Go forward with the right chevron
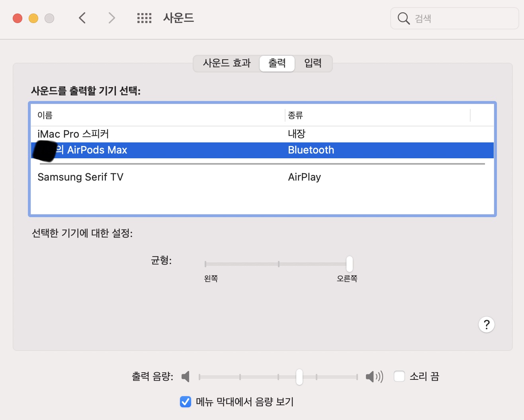 (111, 18)
